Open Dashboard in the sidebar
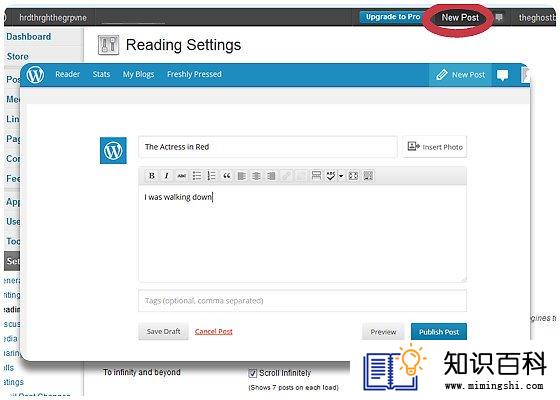This screenshot has height=400, width=560. click(x=29, y=37)
